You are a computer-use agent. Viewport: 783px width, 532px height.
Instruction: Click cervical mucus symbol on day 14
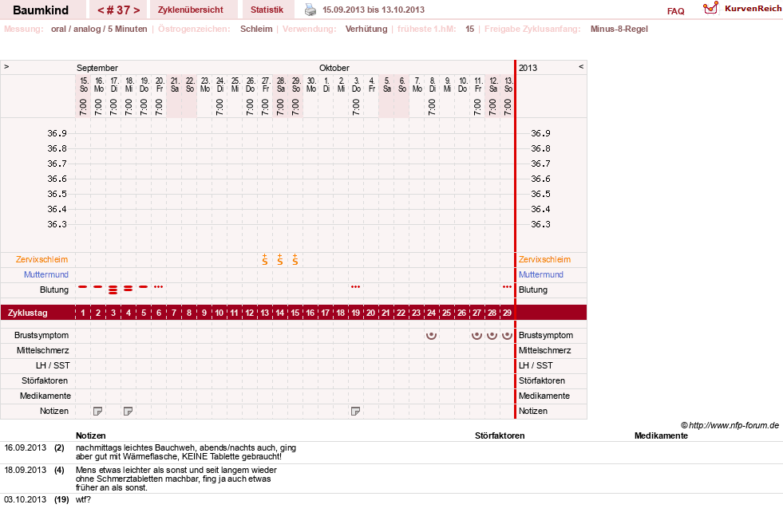(279, 259)
